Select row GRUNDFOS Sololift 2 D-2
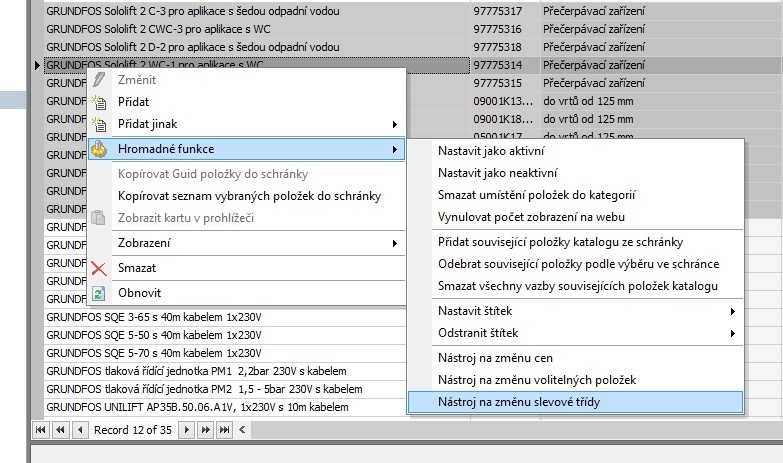The width and height of the screenshot is (783, 463). tap(257, 47)
